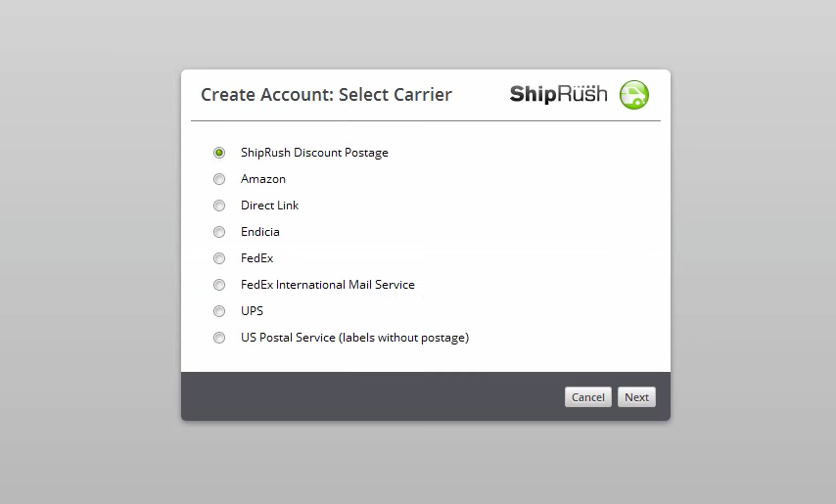
Task: Choose the Direct Link radio button
Action: (x=219, y=206)
